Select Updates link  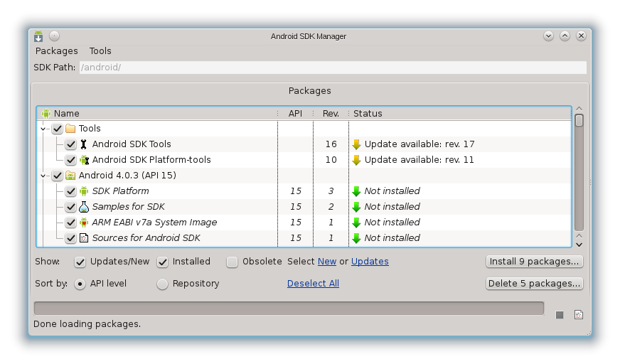(370, 262)
